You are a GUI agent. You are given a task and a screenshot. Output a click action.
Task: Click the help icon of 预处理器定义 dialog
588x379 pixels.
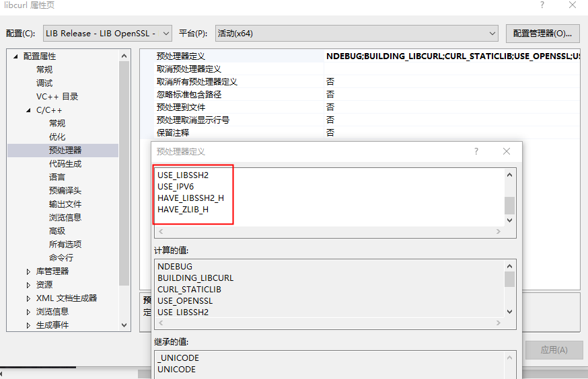click(x=476, y=151)
